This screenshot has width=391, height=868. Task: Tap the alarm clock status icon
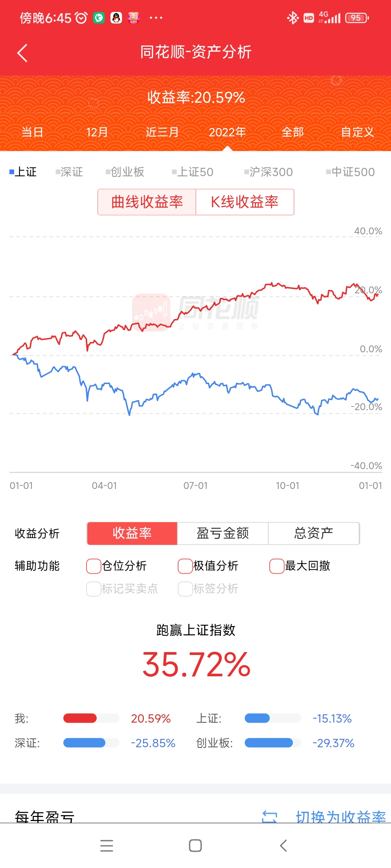[81, 18]
